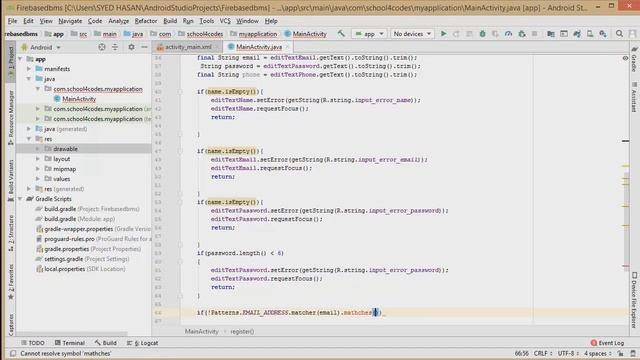
Task: Open the Gradle side panel
Action: [x=634, y=59]
